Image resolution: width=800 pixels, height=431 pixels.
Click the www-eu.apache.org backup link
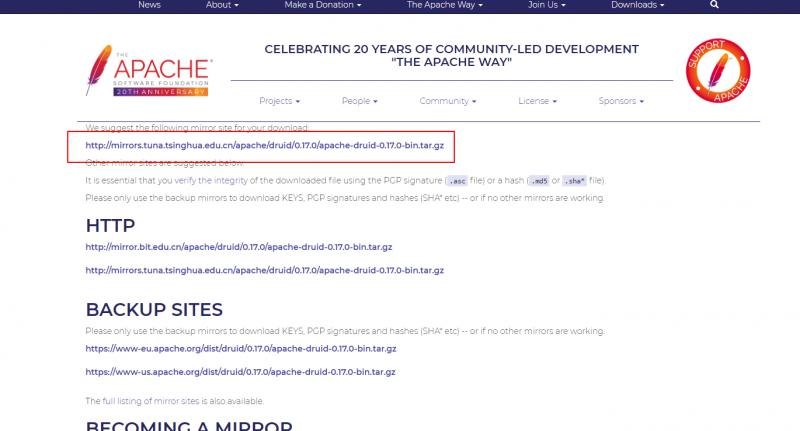click(x=241, y=349)
